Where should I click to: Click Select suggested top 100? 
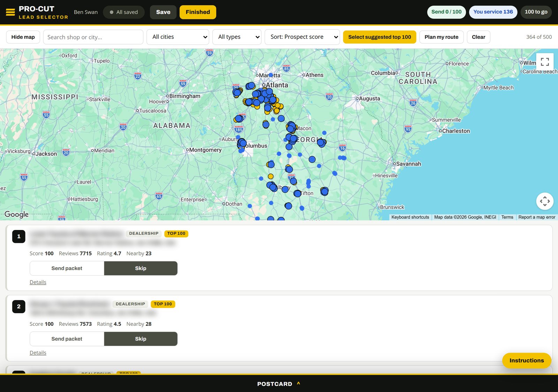[x=379, y=37]
